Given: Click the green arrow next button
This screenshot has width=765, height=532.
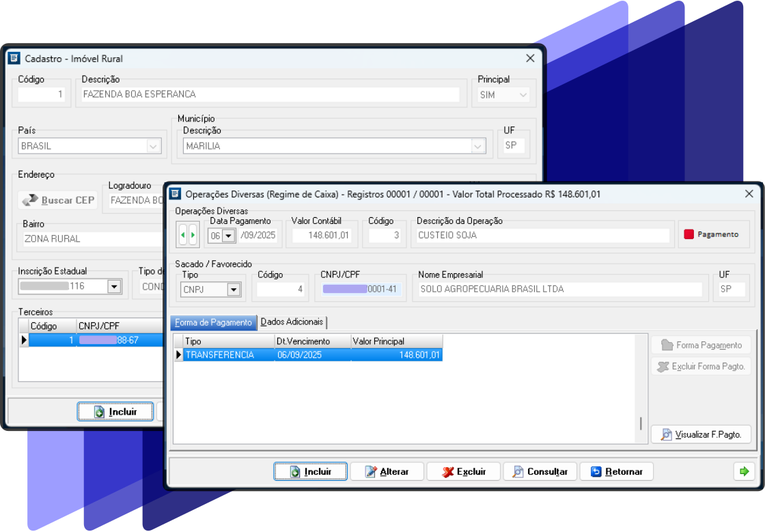Looking at the screenshot, I should point(744,471).
